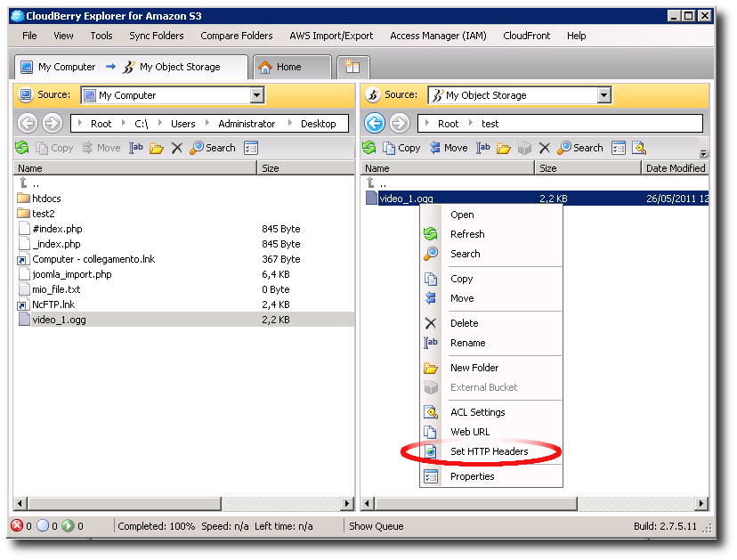Choose Refresh in context menu
Screen dimensions: 737x560
pyautogui.click(x=491, y=234)
